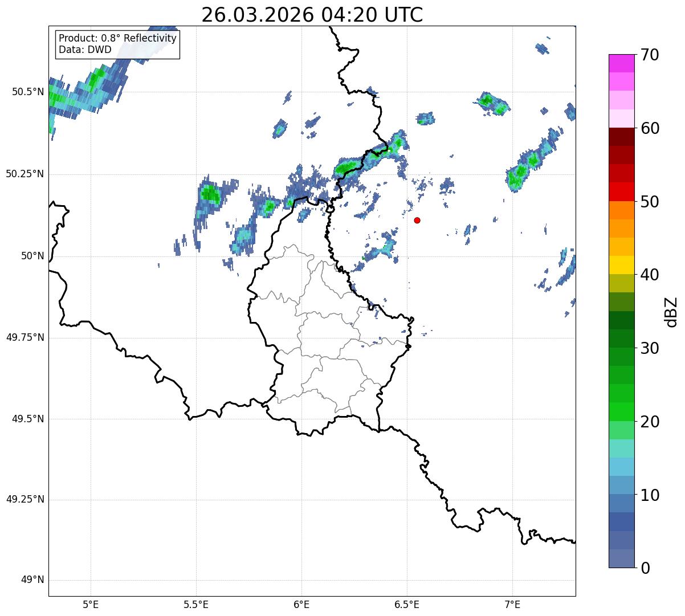The width and height of the screenshot is (685, 616).
Task: Click the longitude label '6°E'
Action: pyautogui.click(x=301, y=604)
